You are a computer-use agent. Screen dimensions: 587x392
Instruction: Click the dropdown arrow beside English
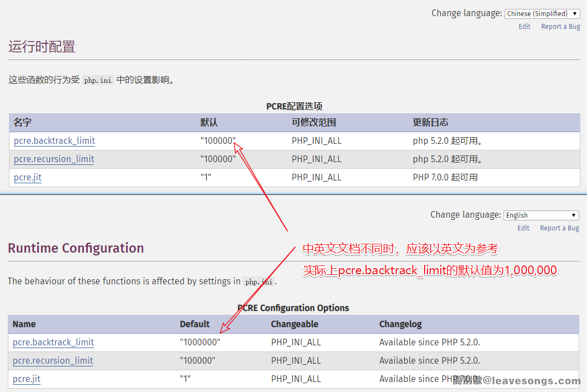574,215
